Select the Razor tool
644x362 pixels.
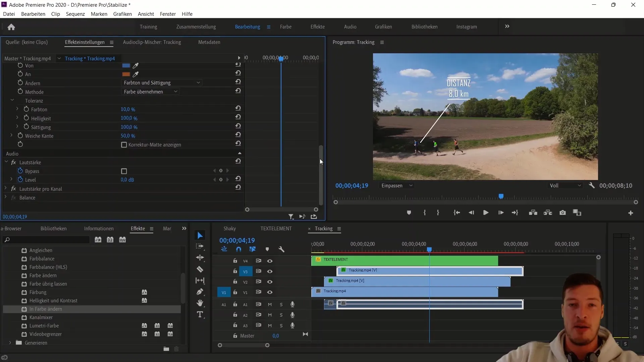(x=200, y=269)
